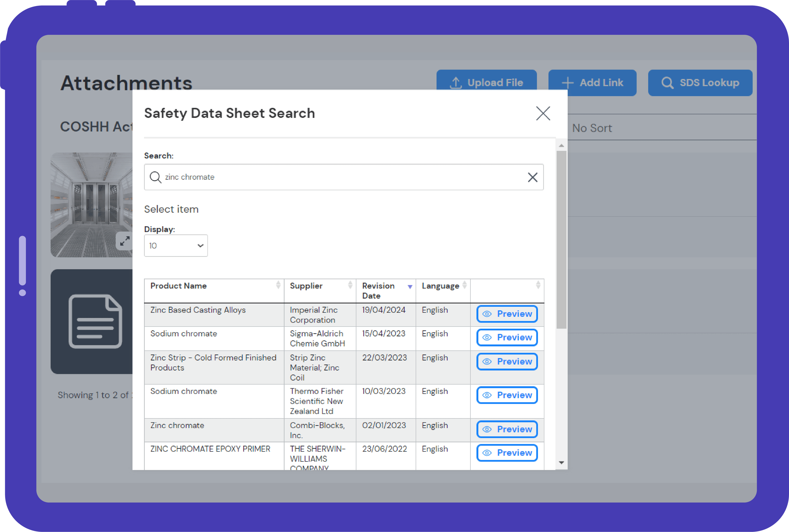
Task: Reverse the Revision Date sort order
Action: [410, 286]
